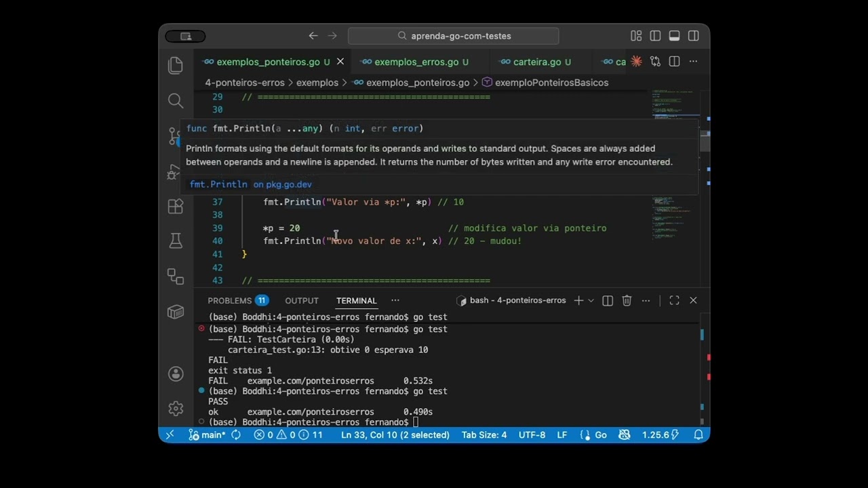
Task: Open terminal panel more actions ellipsis
Action: (646, 300)
